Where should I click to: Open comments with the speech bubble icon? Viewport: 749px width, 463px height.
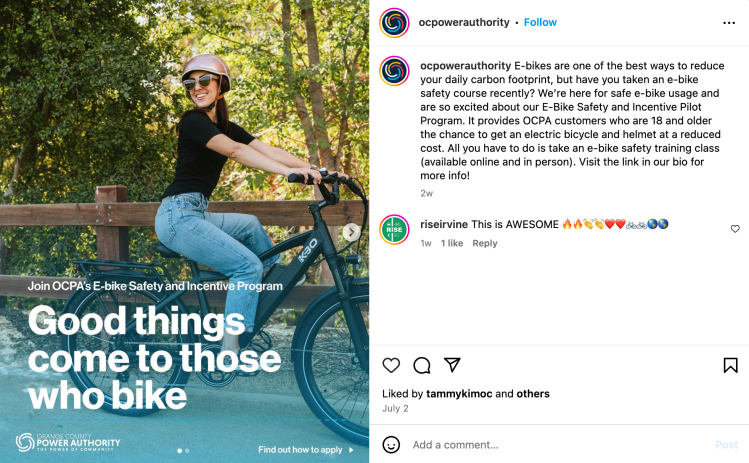422,366
